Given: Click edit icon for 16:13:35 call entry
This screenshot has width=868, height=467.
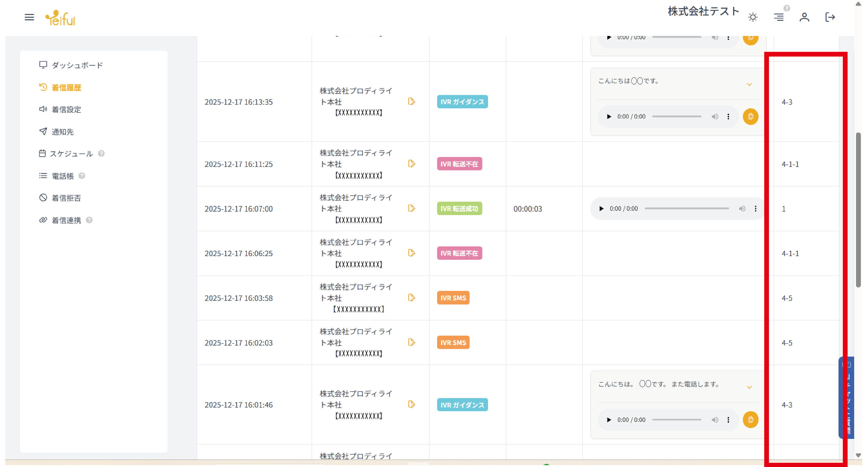Looking at the screenshot, I should click(x=411, y=101).
